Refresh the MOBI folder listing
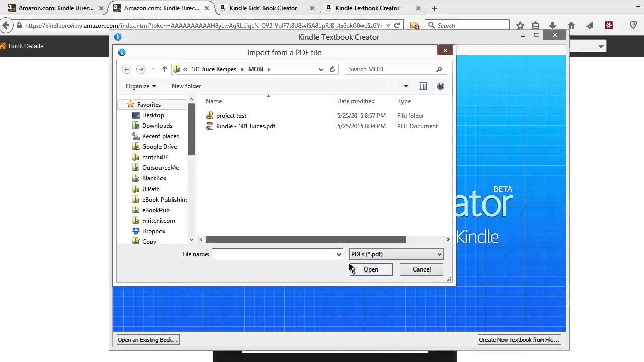Viewport: 644px width, 362px height. click(x=332, y=69)
